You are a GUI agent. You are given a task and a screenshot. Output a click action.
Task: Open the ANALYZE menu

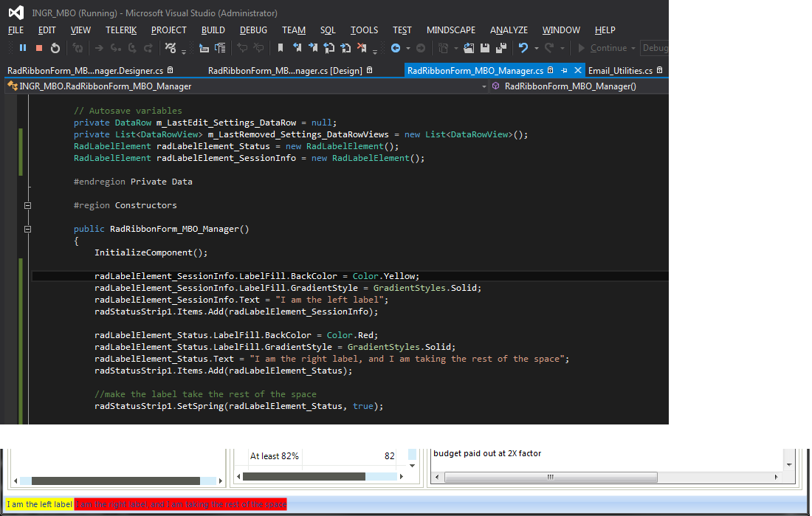[x=509, y=30]
